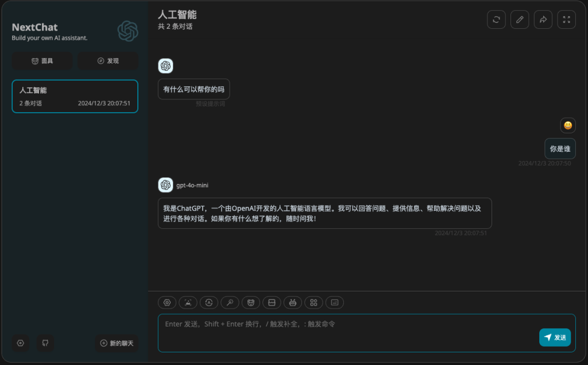Click the chat title 人工智能 in header
This screenshot has height=365, width=588.
(x=177, y=14)
